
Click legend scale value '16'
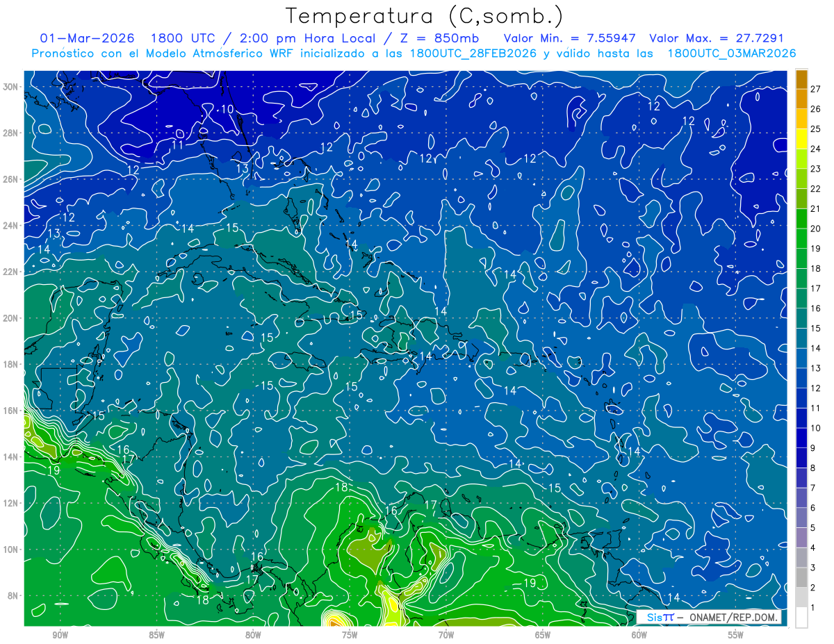pos(815,308)
